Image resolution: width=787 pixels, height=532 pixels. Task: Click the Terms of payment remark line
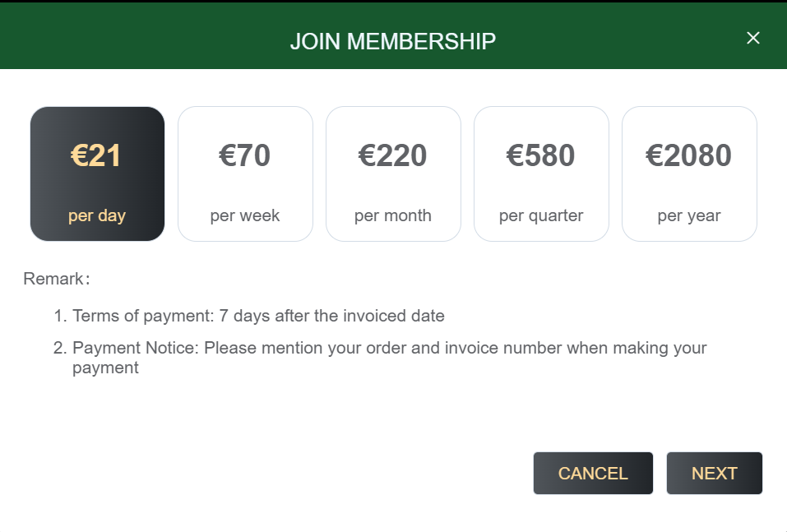pyautogui.click(x=258, y=316)
